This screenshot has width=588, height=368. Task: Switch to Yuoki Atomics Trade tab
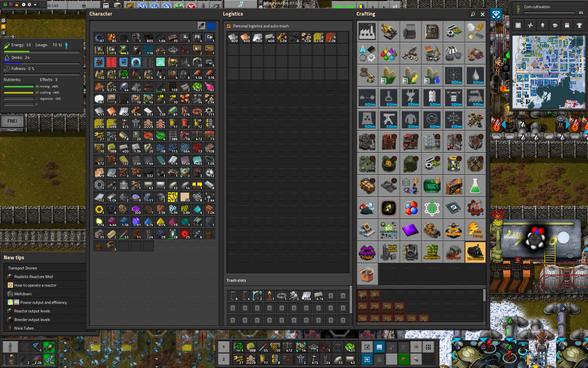pyautogui.click(x=367, y=252)
